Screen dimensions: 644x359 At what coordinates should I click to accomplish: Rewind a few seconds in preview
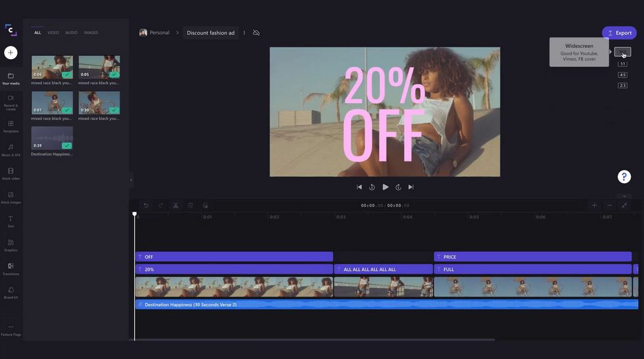[372, 187]
